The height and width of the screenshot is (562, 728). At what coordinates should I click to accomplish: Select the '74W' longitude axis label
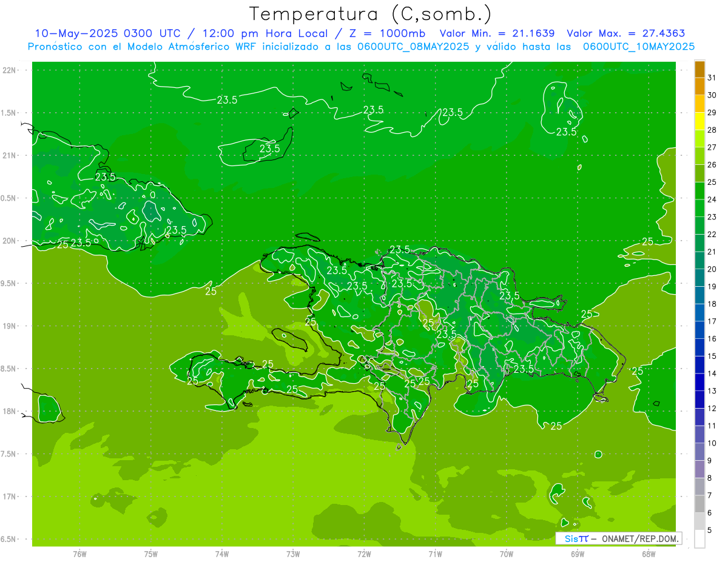coord(222,554)
